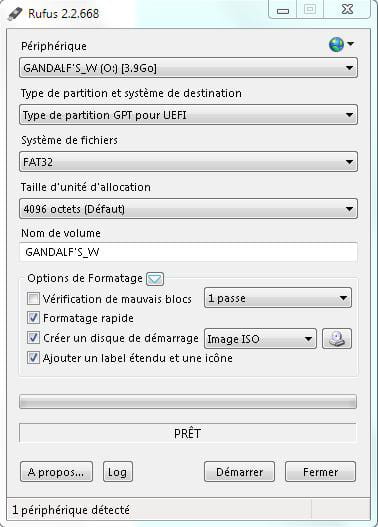Viewport: 378px width, 527px height.
Task: Expand the 4096 octets allocation size dropdown
Action: (x=188, y=209)
